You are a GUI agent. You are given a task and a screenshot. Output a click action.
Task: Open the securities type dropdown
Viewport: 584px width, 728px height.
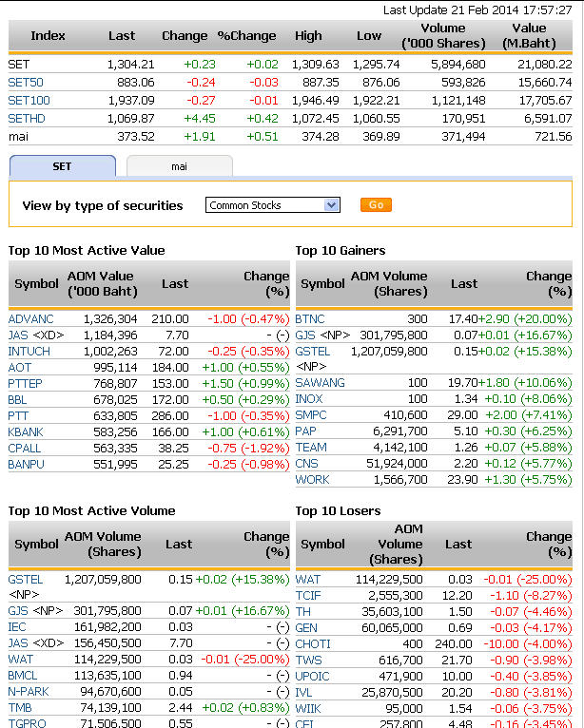point(272,205)
